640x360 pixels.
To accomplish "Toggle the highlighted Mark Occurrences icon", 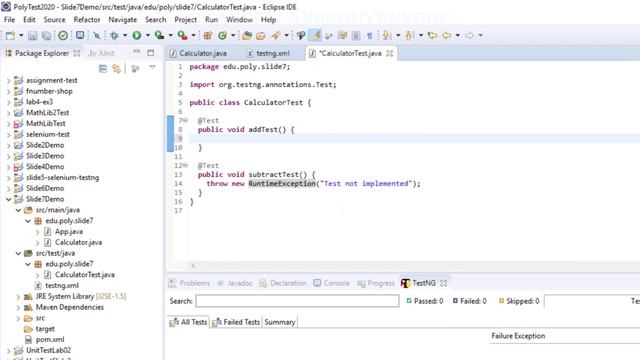I will pos(316,36).
